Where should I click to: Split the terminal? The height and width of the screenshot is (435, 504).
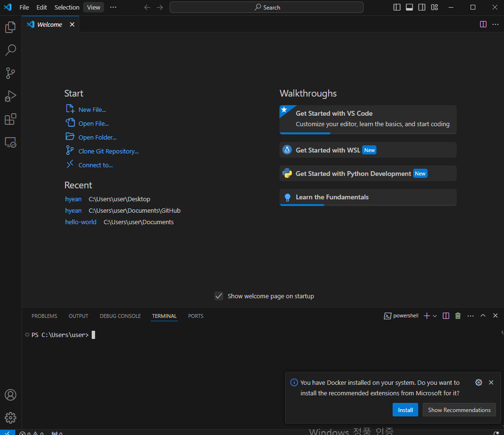pos(446,315)
